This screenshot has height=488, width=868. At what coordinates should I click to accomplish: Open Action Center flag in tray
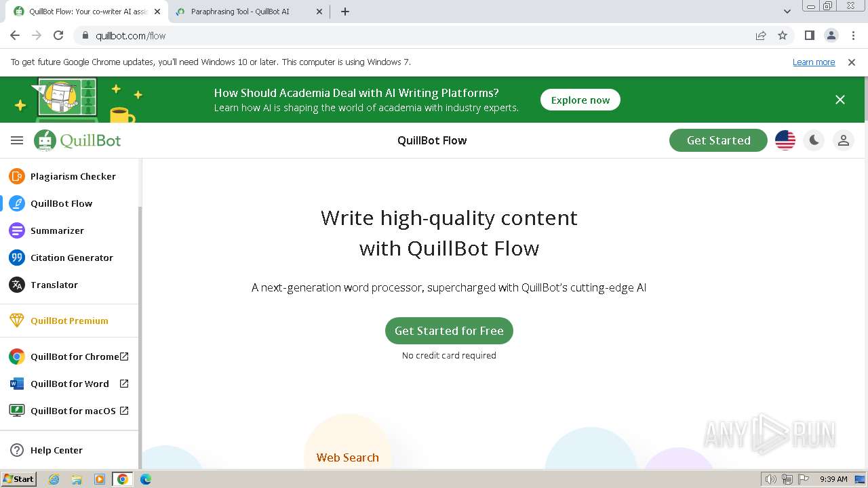pos(804,479)
